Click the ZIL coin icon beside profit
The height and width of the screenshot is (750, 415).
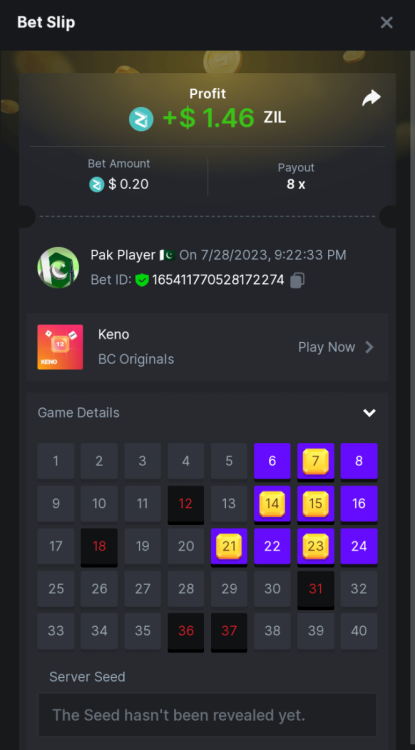141,119
